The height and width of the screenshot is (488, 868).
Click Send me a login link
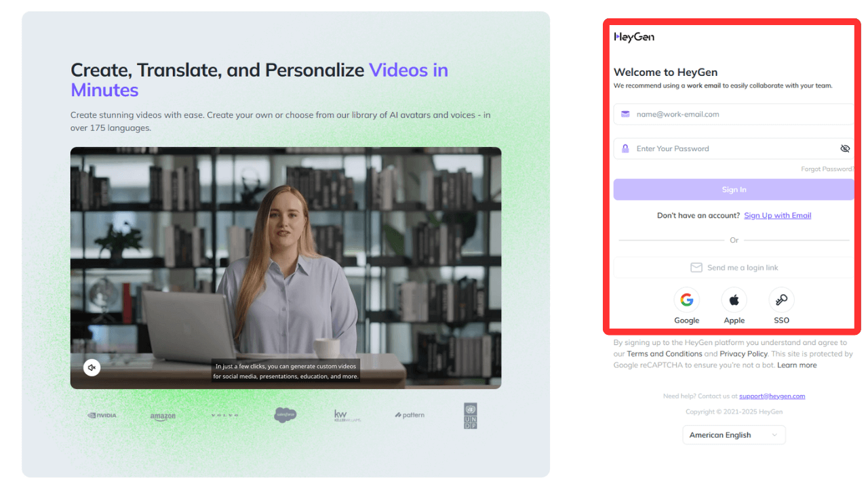pos(734,268)
